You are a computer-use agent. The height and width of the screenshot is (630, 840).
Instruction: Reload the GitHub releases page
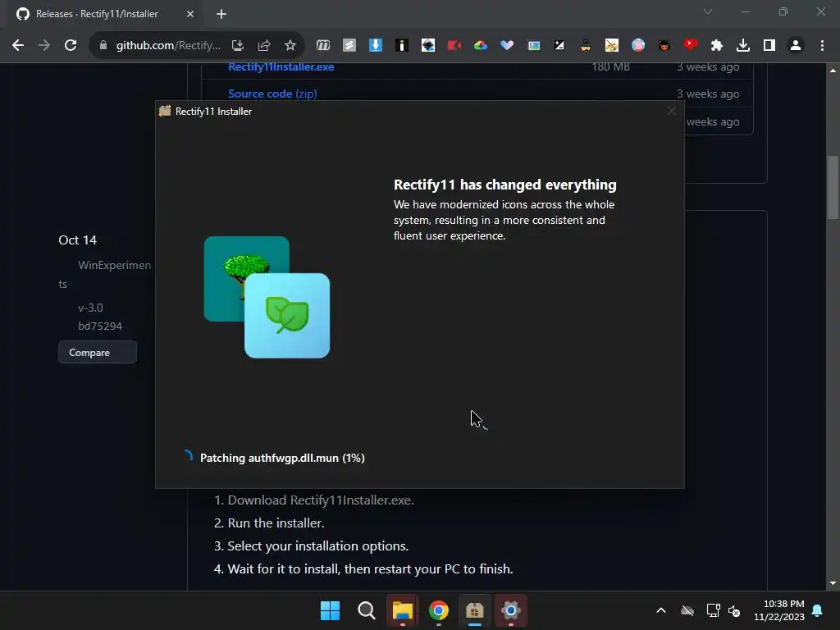(x=71, y=46)
